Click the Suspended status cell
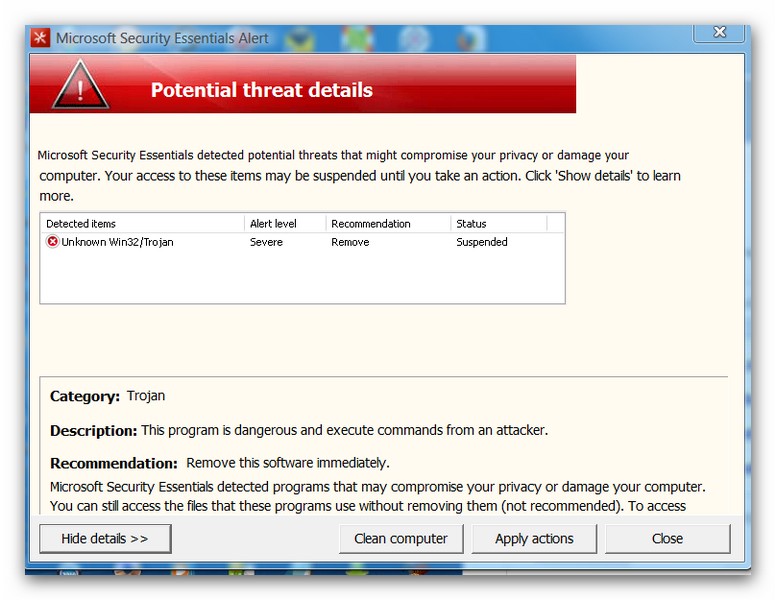This screenshot has width=776, height=600. pyautogui.click(x=482, y=242)
